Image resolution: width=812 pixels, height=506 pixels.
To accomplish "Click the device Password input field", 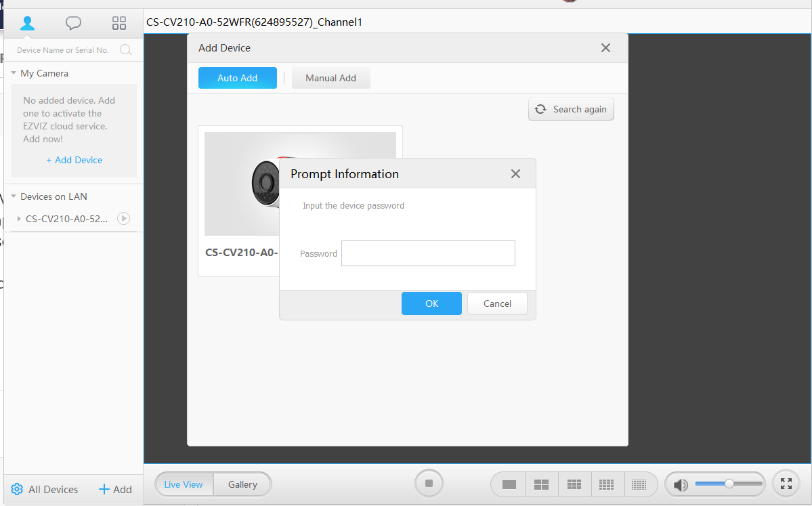I will 428,253.
